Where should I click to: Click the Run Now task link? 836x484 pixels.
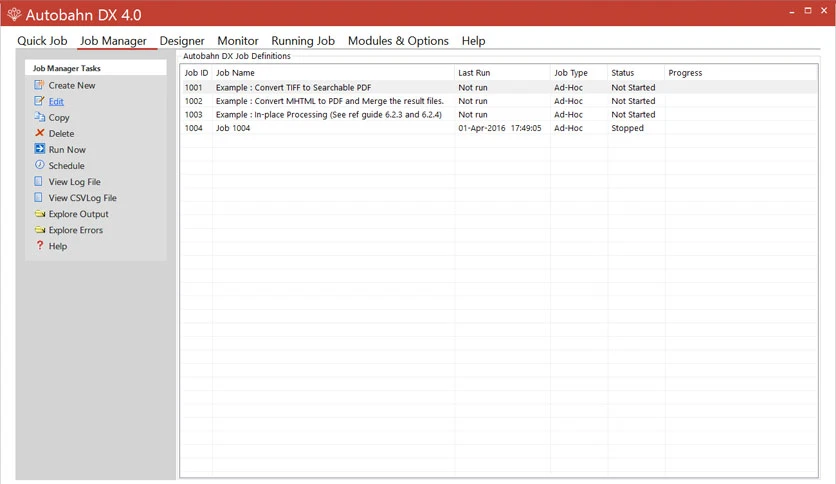pyautogui.click(x=67, y=149)
